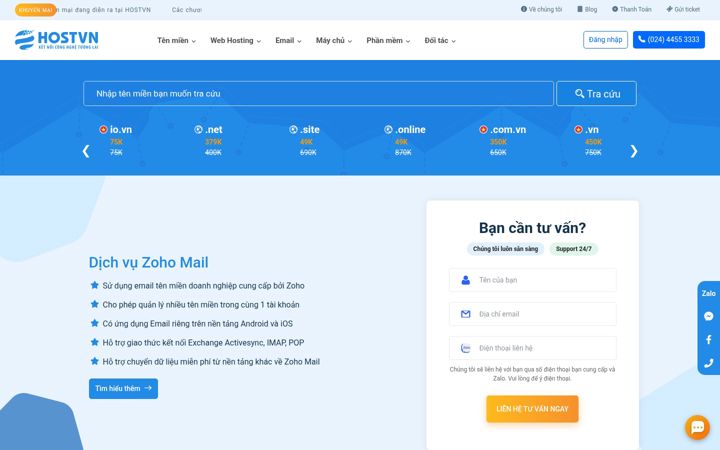Expand the Máy chủ menu
This screenshot has height=450, width=720.
(x=334, y=40)
